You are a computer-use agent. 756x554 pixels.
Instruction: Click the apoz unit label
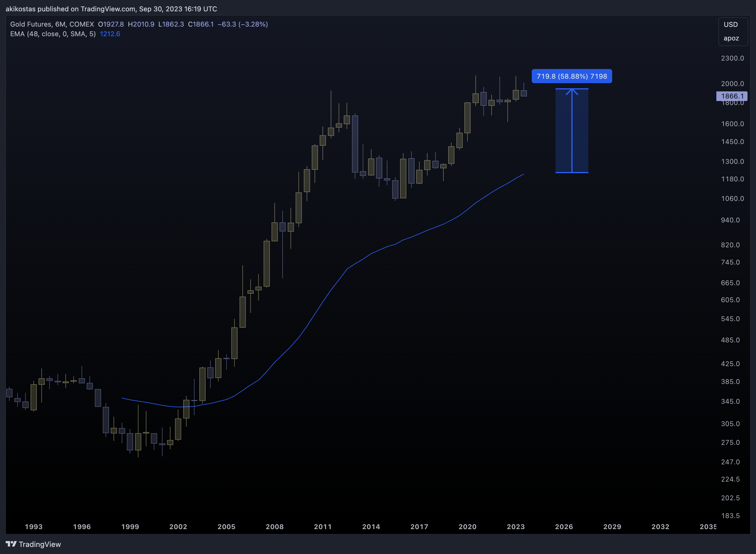coord(731,38)
